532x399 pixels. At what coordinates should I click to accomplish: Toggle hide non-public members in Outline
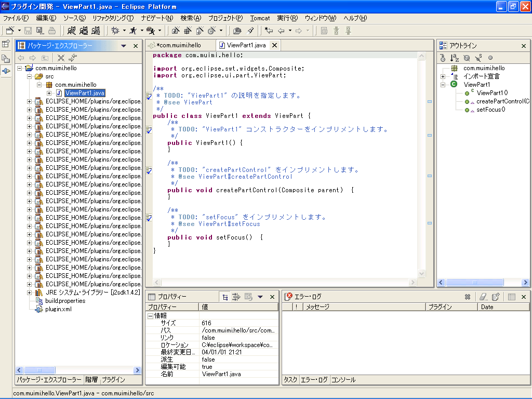click(x=490, y=58)
